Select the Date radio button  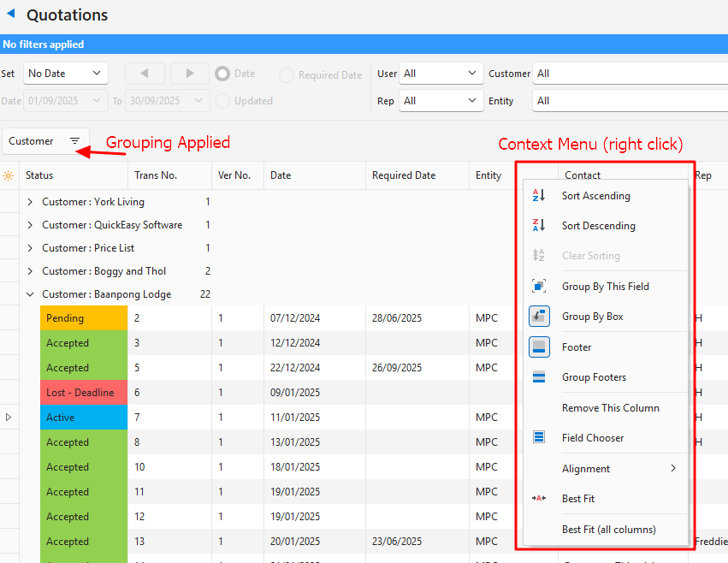point(222,74)
